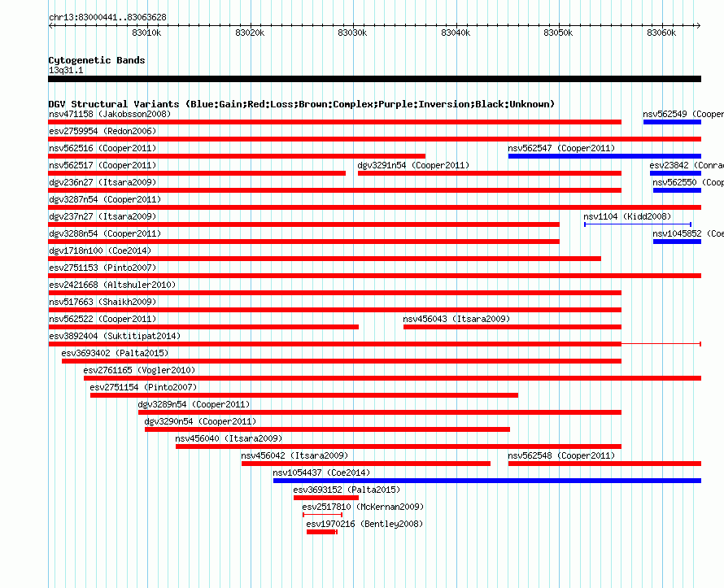Open the esv2517810 (McKernan2009) label

(x=363, y=507)
